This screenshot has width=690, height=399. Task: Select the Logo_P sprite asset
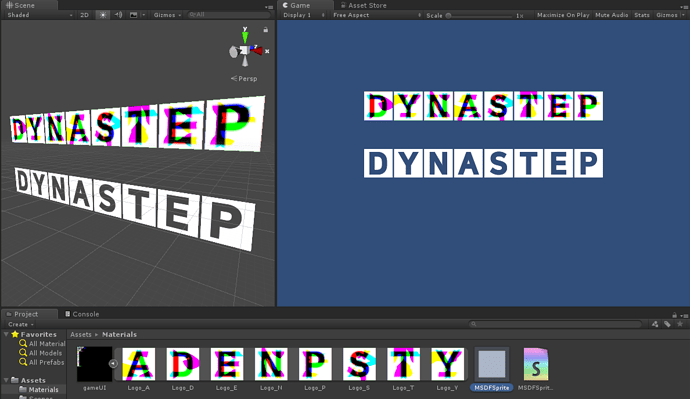(315, 364)
